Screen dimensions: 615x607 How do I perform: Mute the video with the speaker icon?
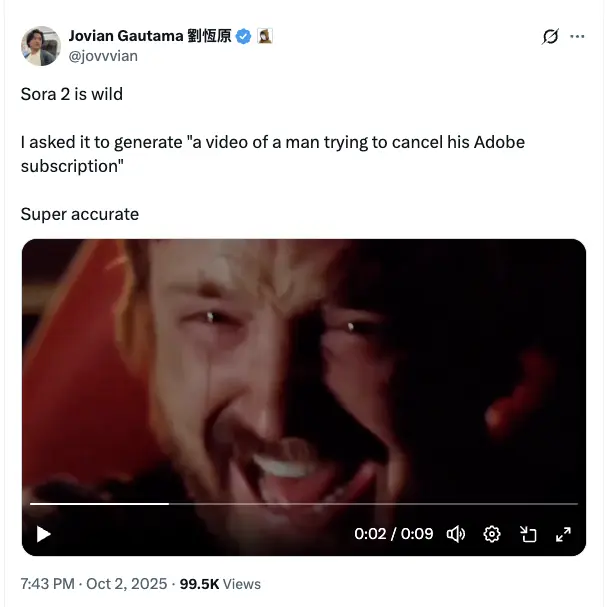(x=456, y=534)
